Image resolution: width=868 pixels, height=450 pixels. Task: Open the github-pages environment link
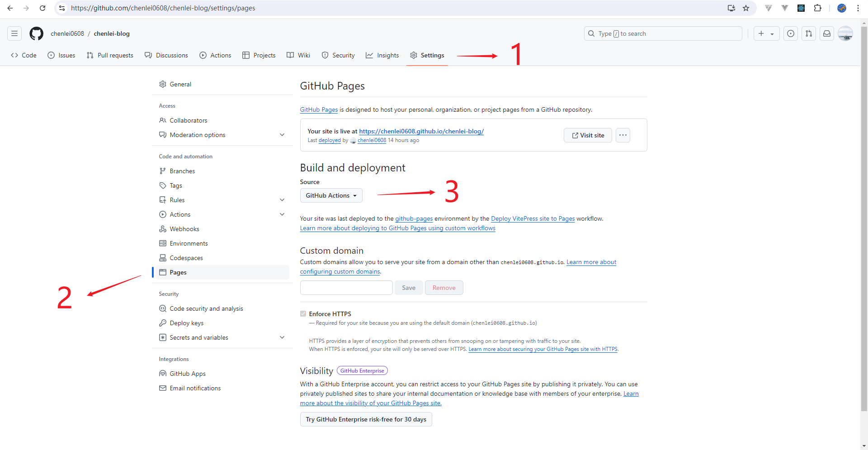tap(414, 218)
